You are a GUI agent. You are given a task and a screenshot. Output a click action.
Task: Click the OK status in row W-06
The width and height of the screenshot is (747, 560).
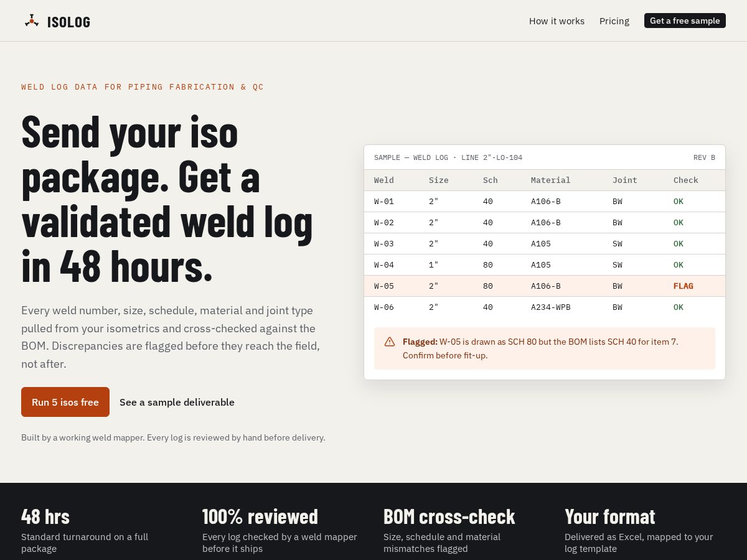pos(679,307)
